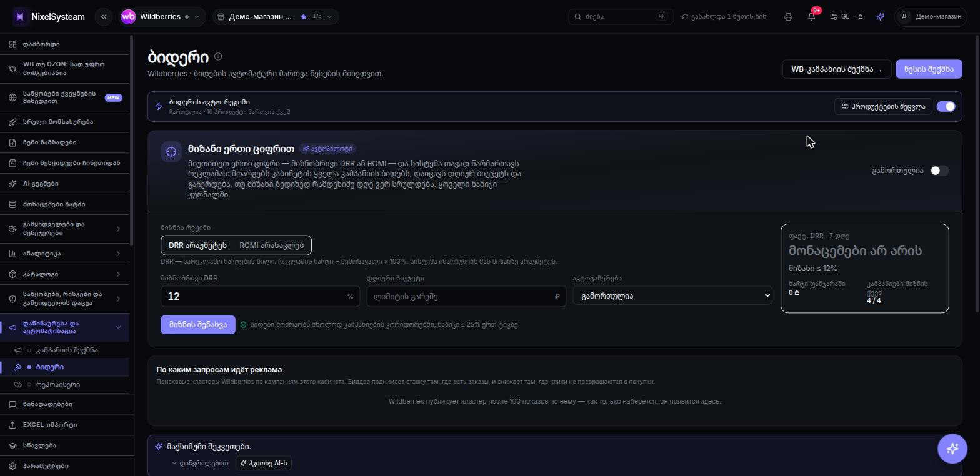The image size is (980, 476).
Task: Click the target icon beside მიზანი ერთი ციფრით
Action: 171,152
